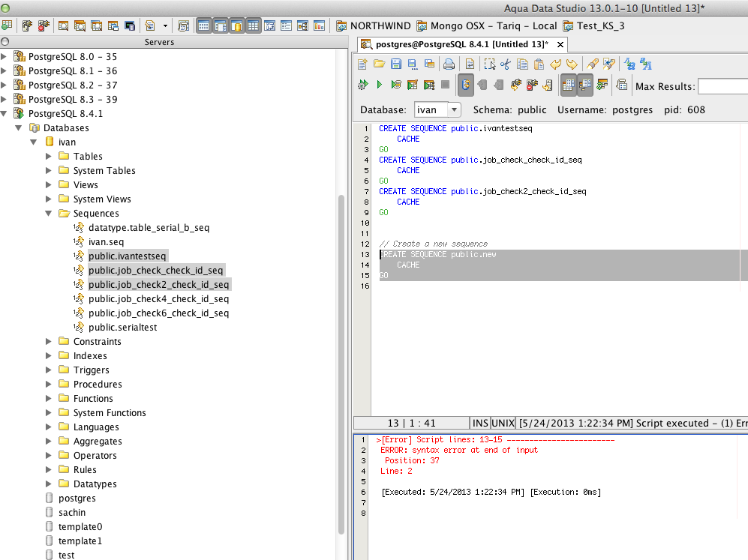Click the Undo arrow icon

pyautogui.click(x=556, y=64)
